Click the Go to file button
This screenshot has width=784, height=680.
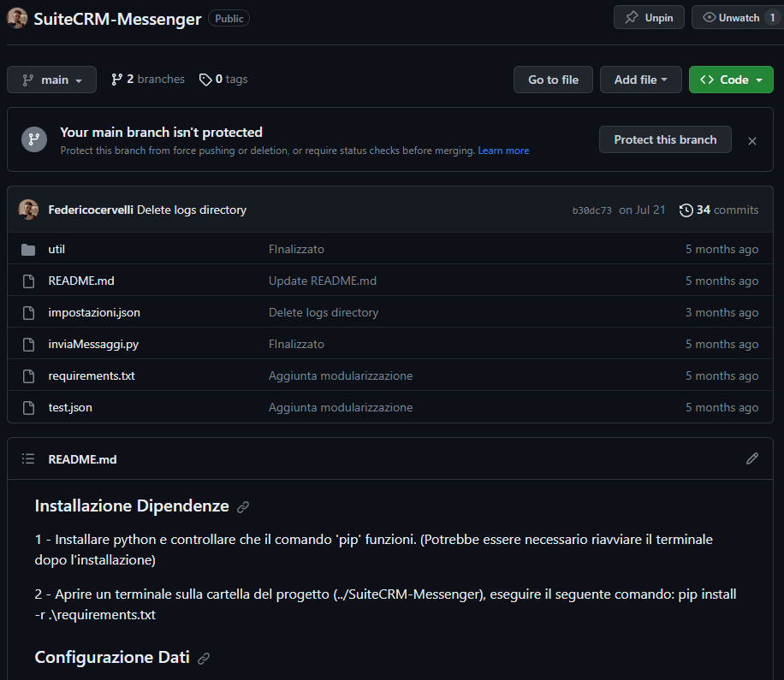point(553,80)
